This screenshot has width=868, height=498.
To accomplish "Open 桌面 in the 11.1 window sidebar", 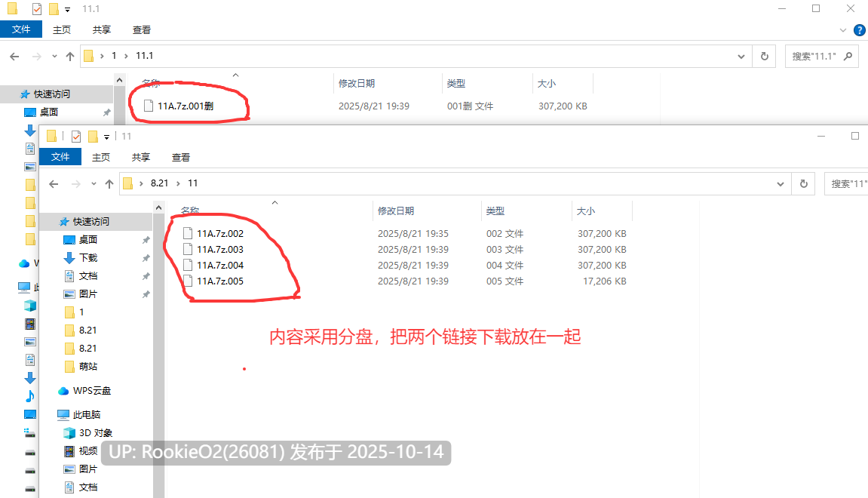I will tap(49, 112).
